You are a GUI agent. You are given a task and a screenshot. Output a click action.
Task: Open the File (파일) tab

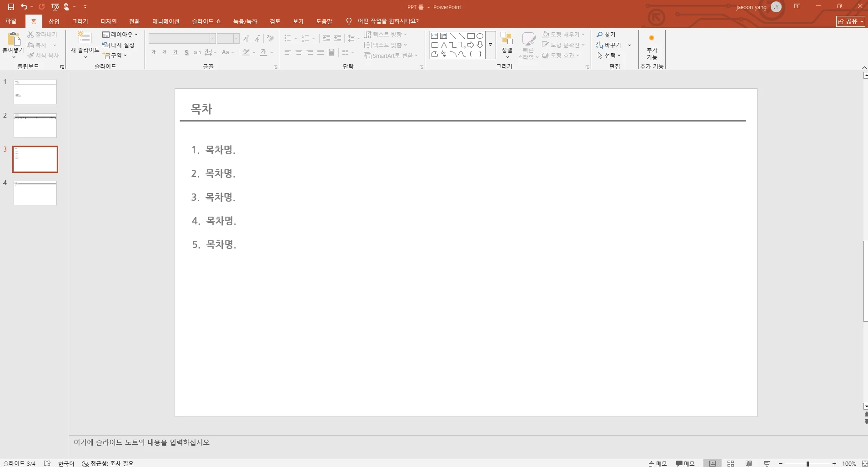click(x=11, y=21)
